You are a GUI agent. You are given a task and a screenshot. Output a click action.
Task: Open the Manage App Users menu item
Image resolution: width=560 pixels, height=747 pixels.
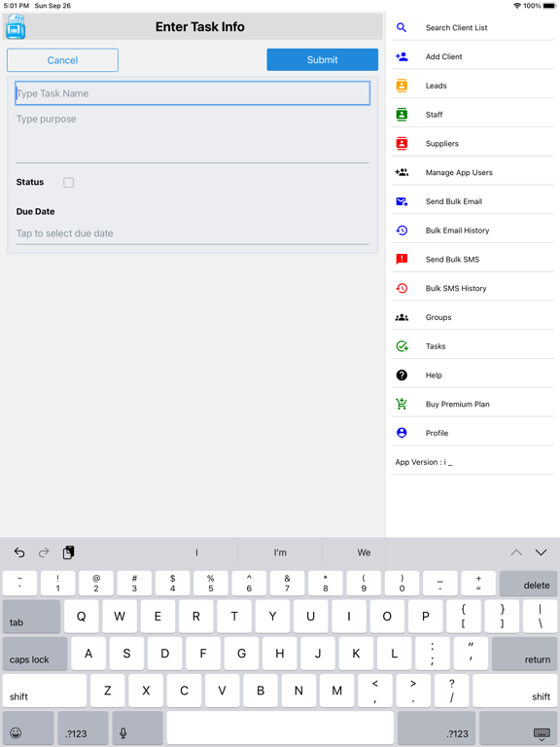tap(472, 172)
